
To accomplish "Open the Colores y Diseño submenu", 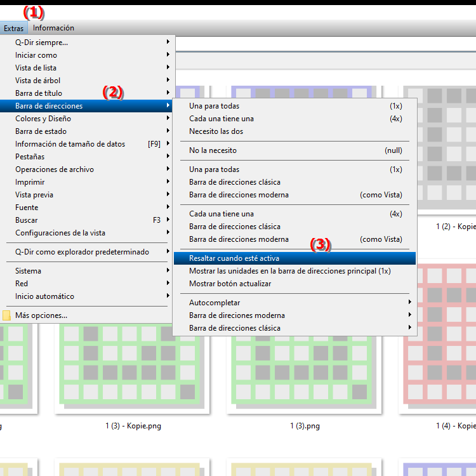I will [x=87, y=119].
